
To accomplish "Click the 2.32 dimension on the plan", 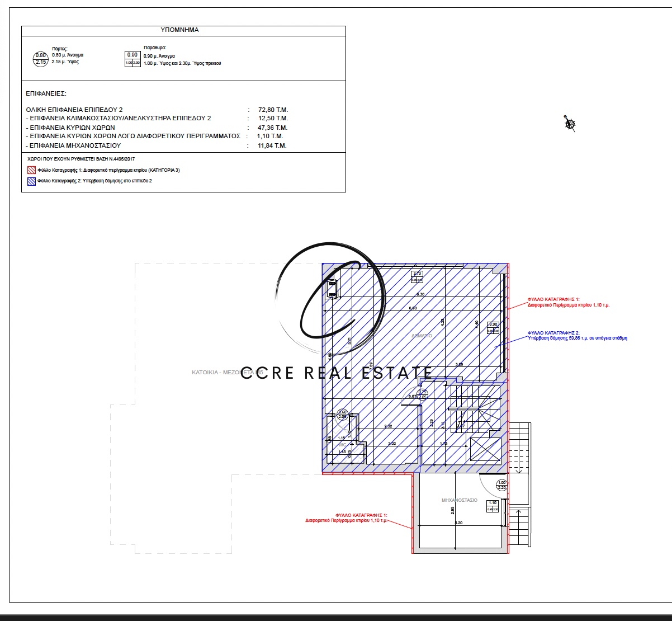I will click(389, 426).
